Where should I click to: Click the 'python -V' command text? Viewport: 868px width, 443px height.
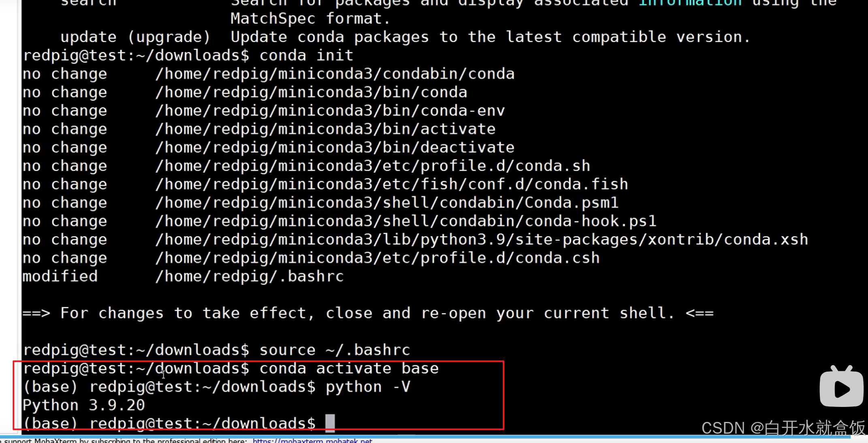tap(368, 387)
